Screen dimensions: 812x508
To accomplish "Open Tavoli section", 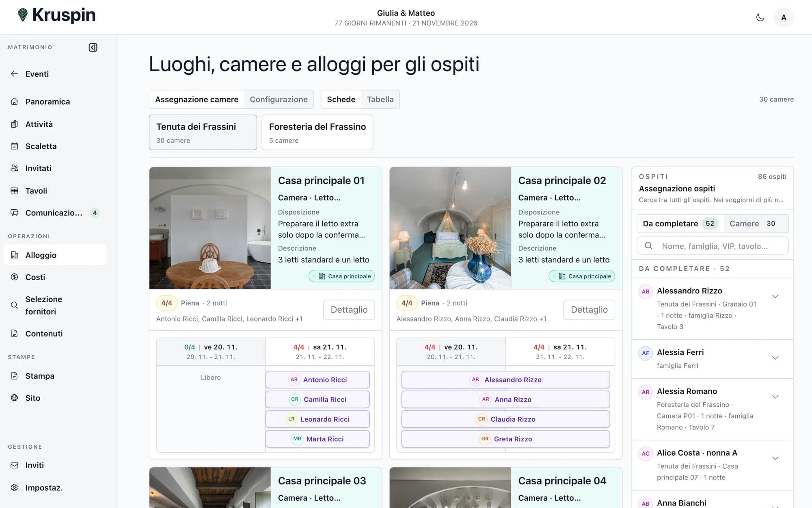I will tap(55, 191).
